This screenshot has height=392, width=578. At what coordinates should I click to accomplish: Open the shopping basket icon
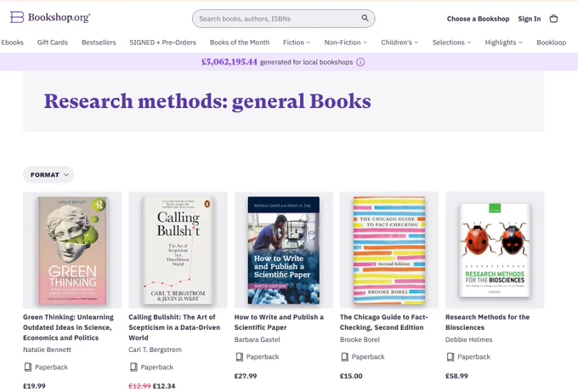[553, 19]
